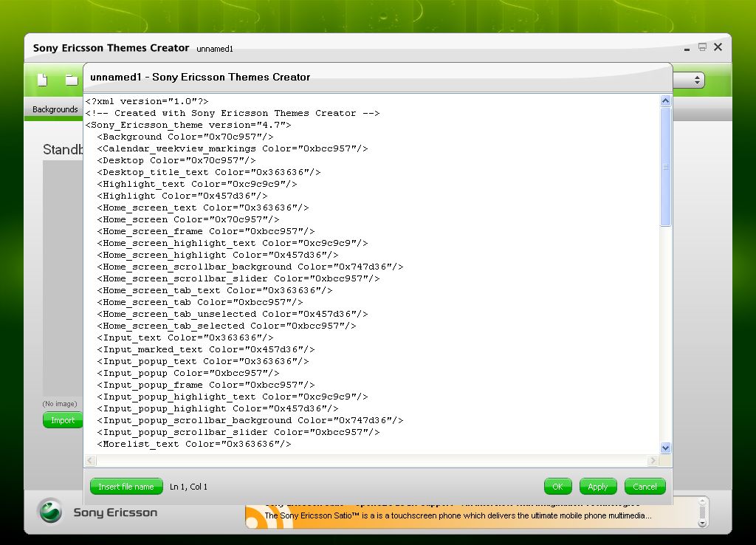756x545 pixels.
Task: Click the Input_text Color line
Action: click(x=185, y=337)
